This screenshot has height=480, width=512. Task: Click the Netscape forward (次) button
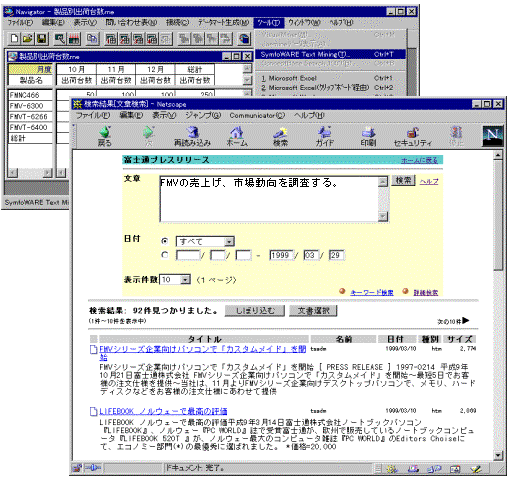149,136
